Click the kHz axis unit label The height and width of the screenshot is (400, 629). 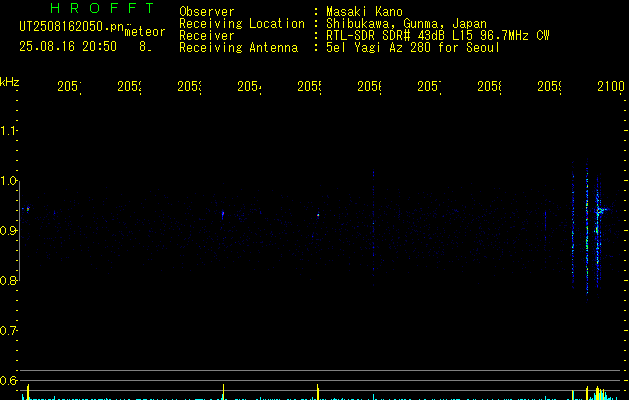click(x=10, y=82)
